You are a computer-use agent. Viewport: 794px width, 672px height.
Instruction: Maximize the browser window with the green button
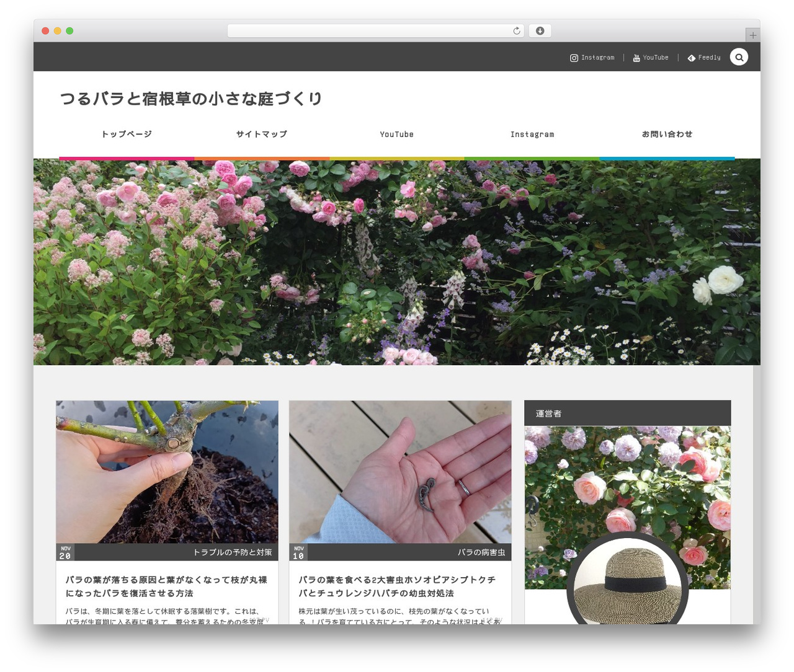[69, 31]
